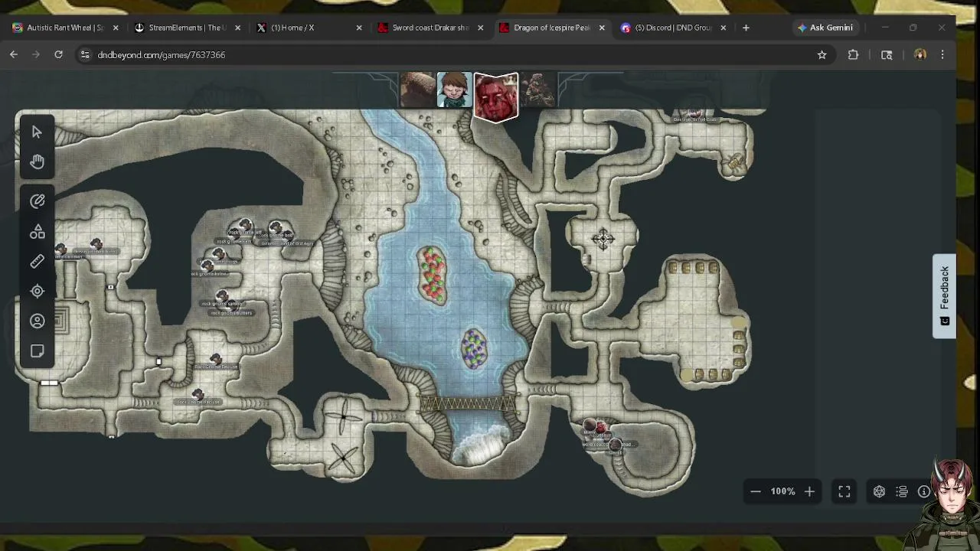This screenshot has height=551, width=980.
Task: Open the d20 dice roller
Action: (879, 491)
